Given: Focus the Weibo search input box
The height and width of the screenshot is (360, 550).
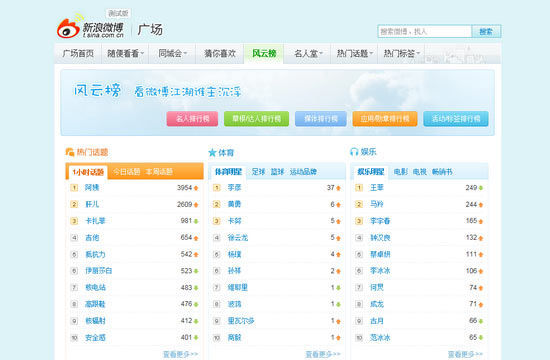Looking at the screenshot, I should pos(424,32).
